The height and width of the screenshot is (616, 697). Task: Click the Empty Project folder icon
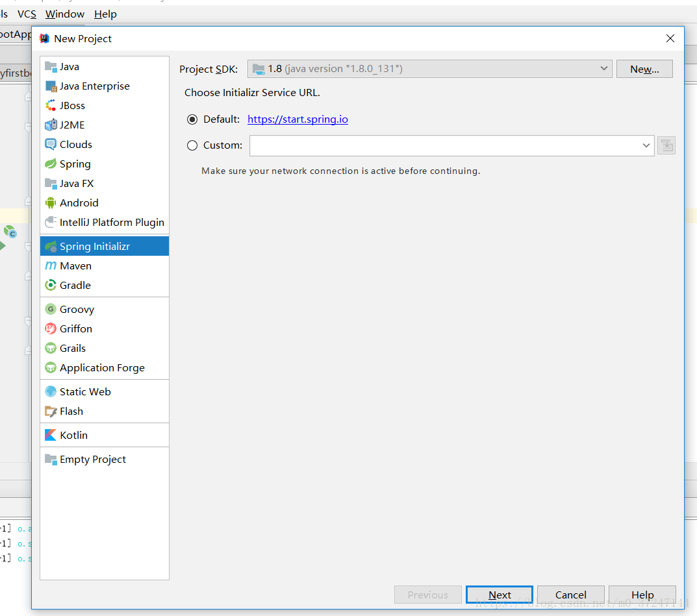[51, 459]
